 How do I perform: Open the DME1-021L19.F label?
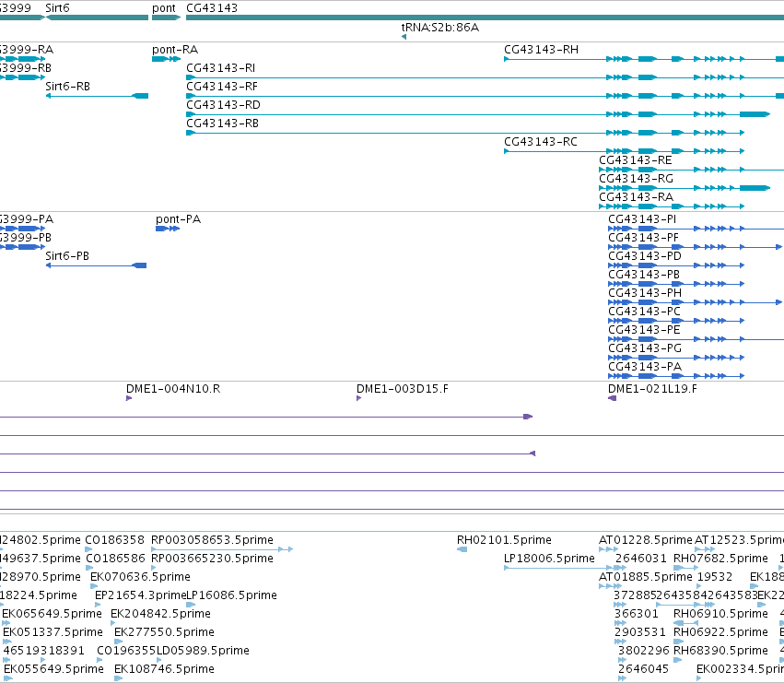[652, 389]
